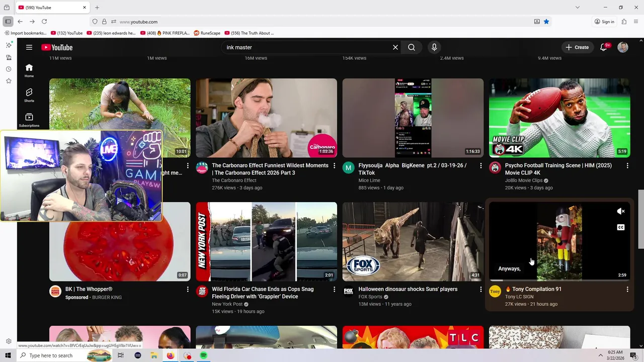Go to the YouTube logo home link
The width and height of the screenshot is (644, 362).
point(57,47)
